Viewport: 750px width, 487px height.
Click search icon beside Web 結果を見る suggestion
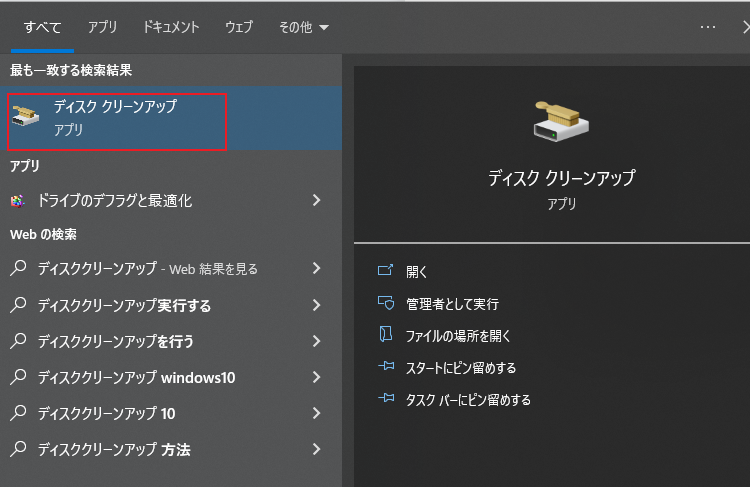tap(18, 268)
